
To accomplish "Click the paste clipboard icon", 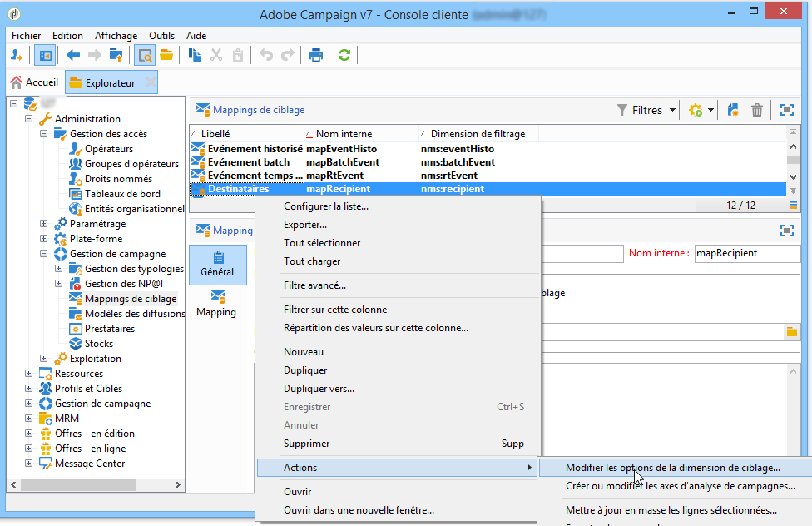I will (x=238, y=55).
